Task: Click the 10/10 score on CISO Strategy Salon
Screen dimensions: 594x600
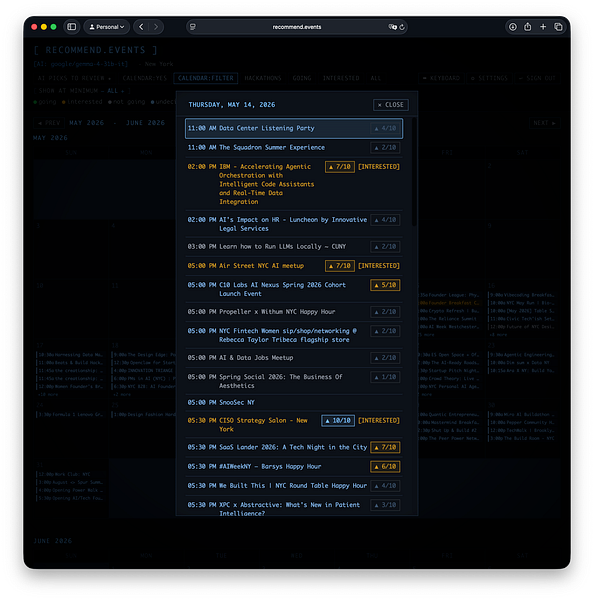Action: tap(338, 421)
